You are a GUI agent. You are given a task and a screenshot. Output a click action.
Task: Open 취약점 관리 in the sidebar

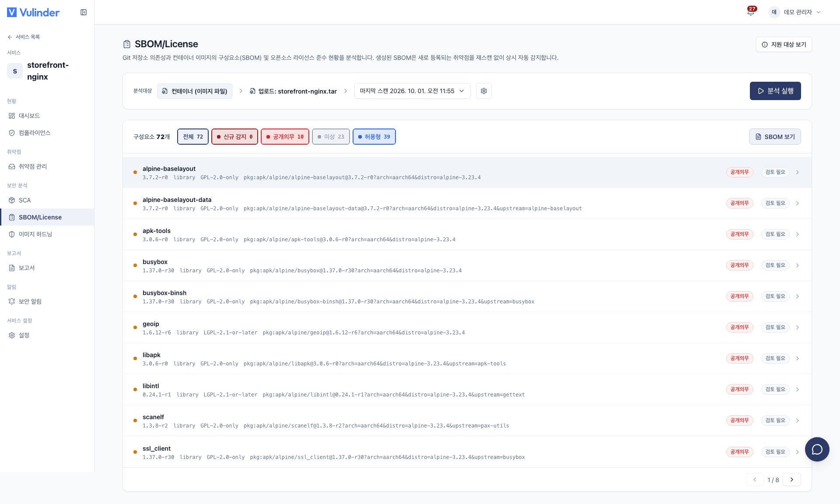(x=47, y=167)
